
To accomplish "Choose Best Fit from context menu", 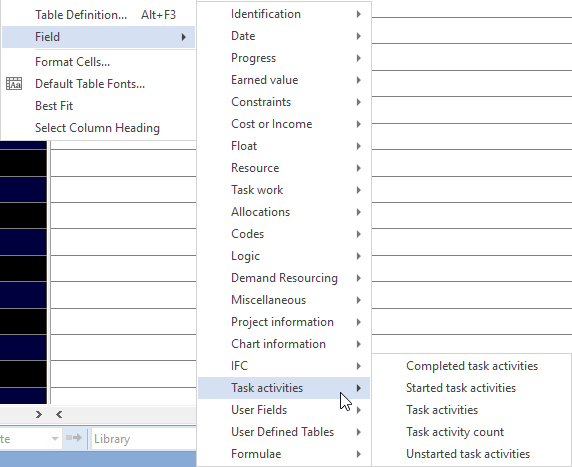I will tap(98, 106).
